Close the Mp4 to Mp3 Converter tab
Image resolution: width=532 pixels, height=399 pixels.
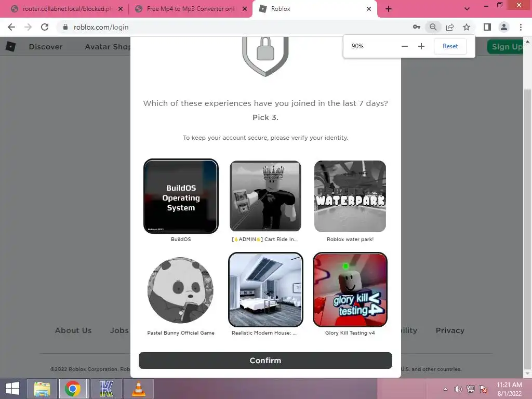(245, 9)
